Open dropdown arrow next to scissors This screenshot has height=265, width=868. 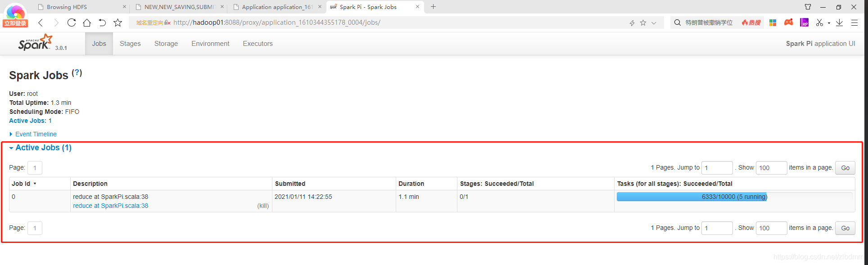829,23
